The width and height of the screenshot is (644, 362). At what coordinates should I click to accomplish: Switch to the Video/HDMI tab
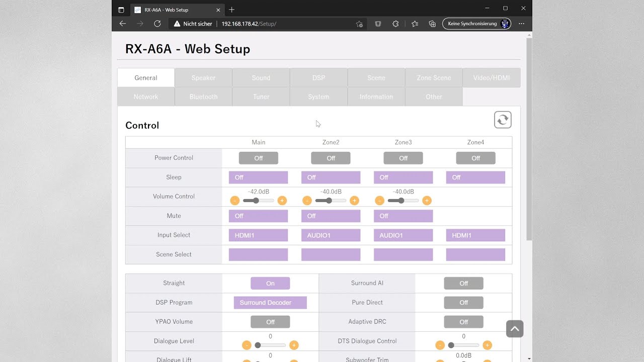pos(492,78)
